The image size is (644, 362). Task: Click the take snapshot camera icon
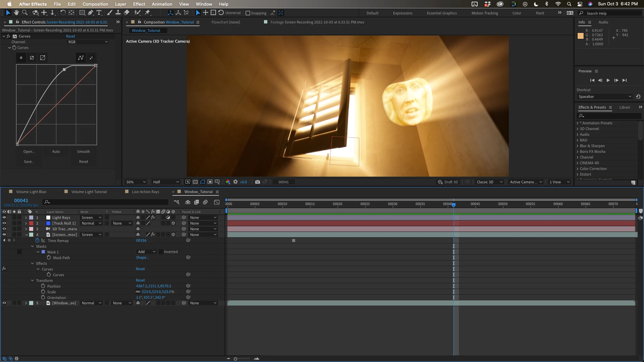(x=257, y=182)
